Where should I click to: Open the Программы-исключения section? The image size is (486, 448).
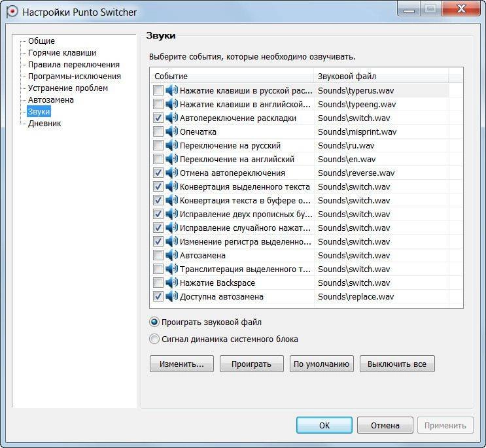point(75,77)
